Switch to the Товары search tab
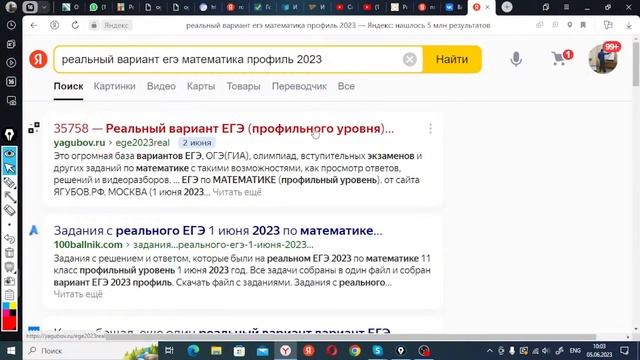This screenshot has width=640, height=360. coord(243,86)
